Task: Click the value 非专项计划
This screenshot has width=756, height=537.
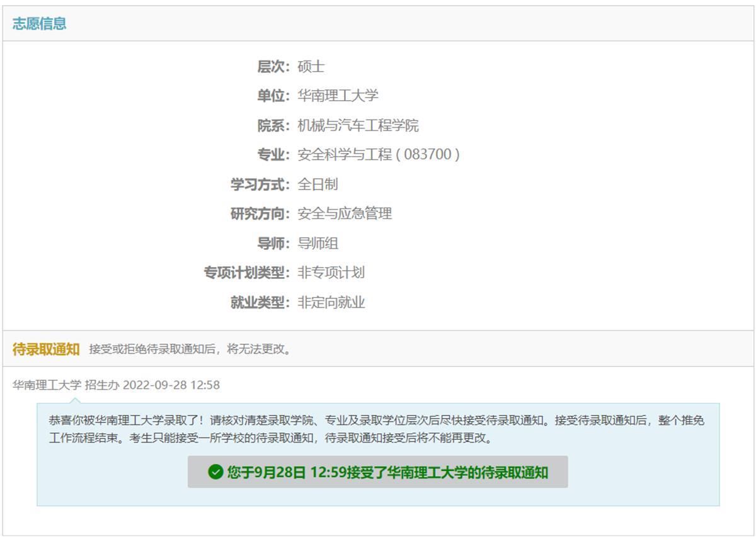Action: tap(331, 273)
